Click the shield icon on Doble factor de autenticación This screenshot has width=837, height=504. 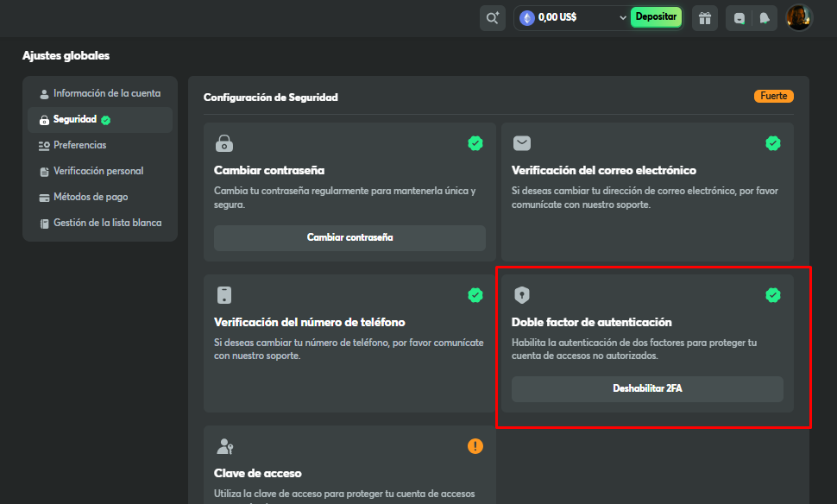coord(522,294)
